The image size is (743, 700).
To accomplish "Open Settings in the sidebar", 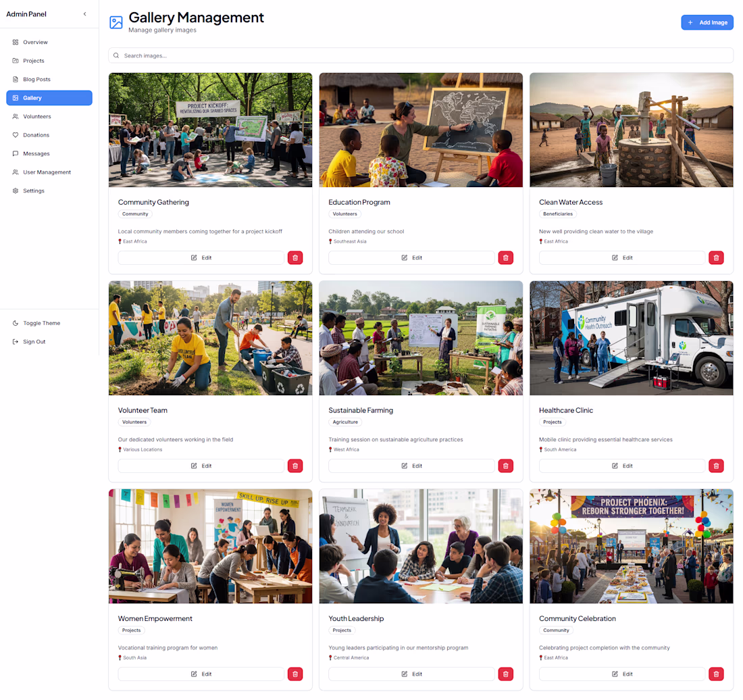I will coord(49,191).
